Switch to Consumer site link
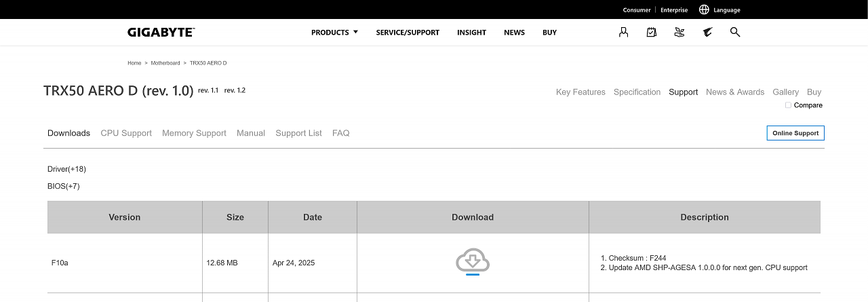Viewport: 868px width, 302px height. tap(637, 10)
